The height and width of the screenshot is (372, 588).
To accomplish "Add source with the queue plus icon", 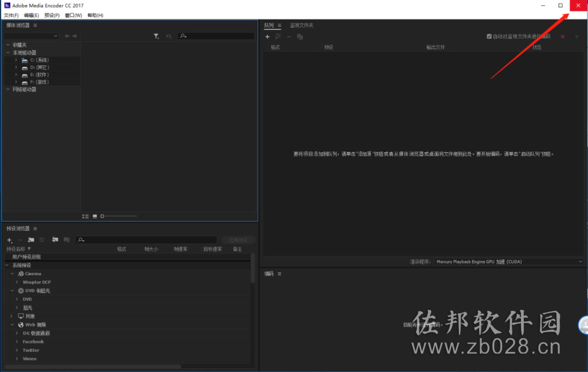I will [267, 37].
